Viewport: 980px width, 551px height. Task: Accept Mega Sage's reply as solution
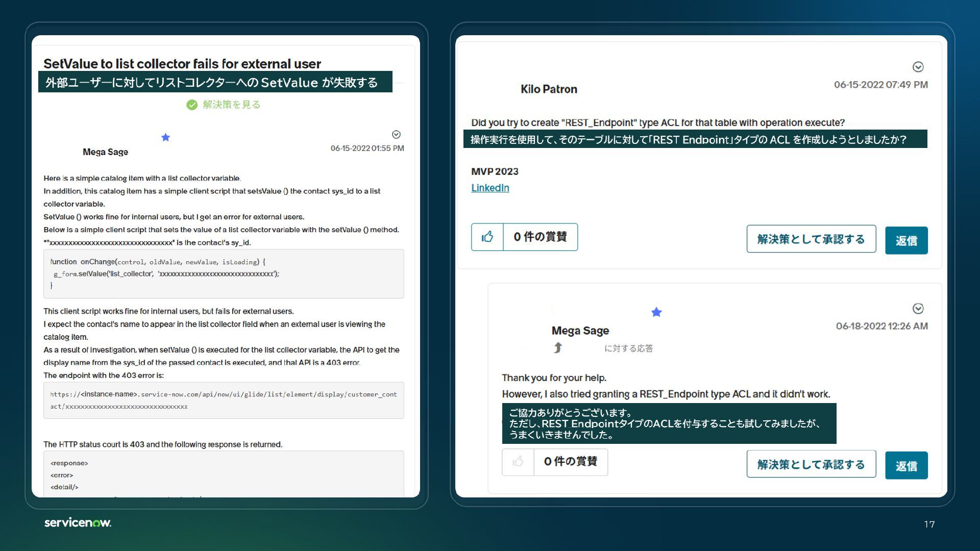[x=811, y=464]
